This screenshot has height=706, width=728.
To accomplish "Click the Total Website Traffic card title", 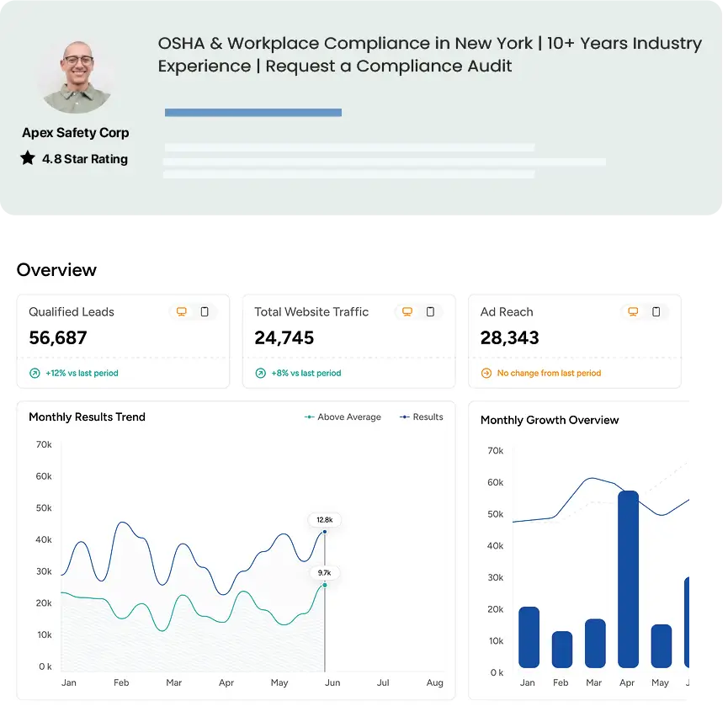I will pos(311,312).
